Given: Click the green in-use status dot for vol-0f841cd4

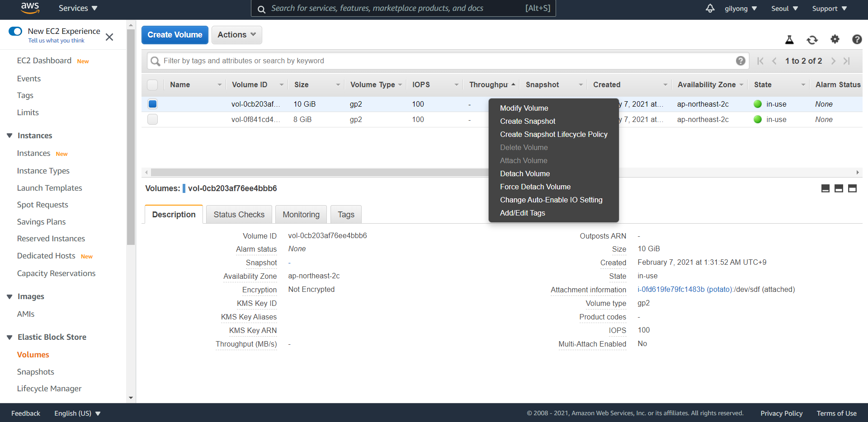Looking at the screenshot, I should (758, 119).
